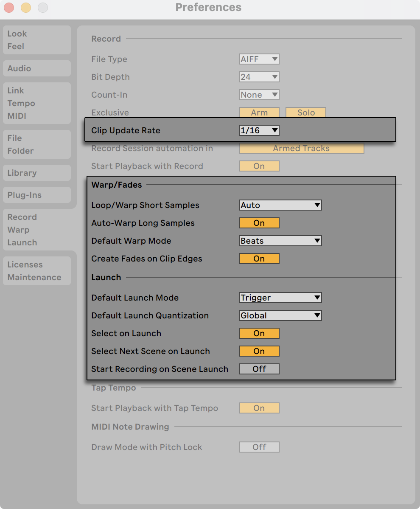Open the Clip Update Rate dropdown

coord(259,130)
